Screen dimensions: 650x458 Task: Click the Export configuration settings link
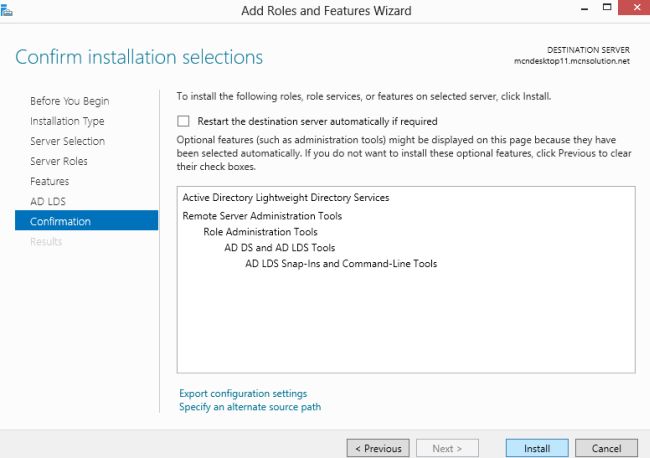(243, 394)
